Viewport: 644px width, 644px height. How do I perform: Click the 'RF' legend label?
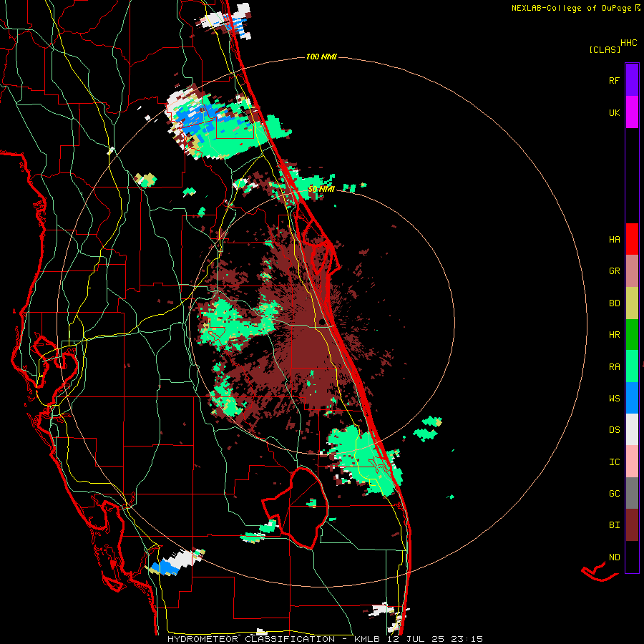pos(614,80)
